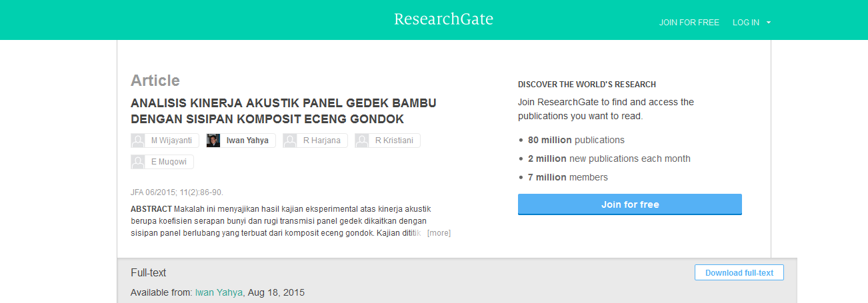
Task: Open author M Wijayanti's name link
Action: coord(171,141)
